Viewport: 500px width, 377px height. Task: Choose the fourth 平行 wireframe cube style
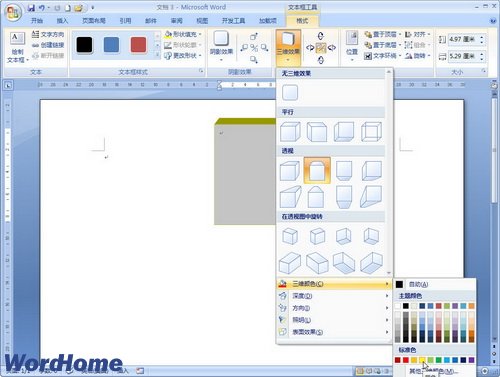[x=372, y=132]
